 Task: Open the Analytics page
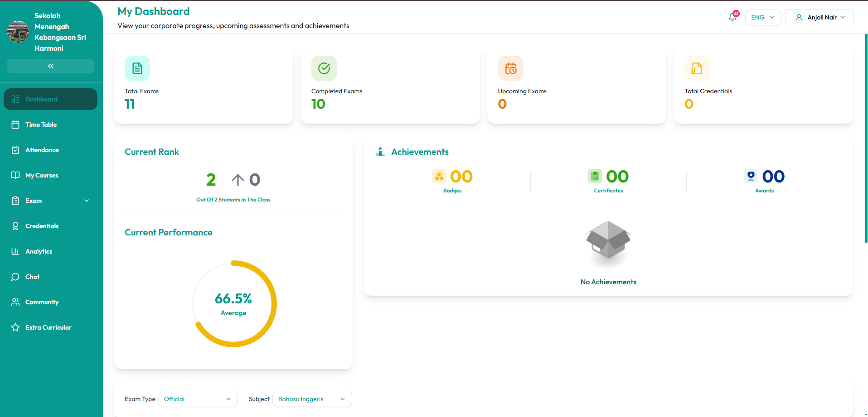(x=39, y=251)
